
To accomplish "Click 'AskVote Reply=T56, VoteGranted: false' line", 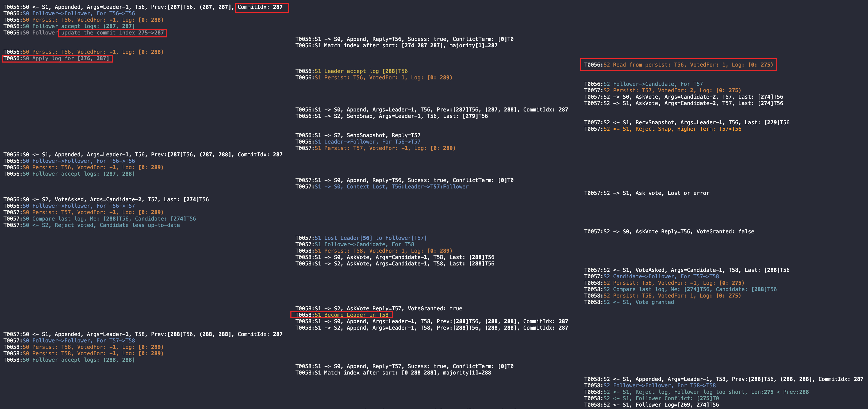I will [x=669, y=231].
